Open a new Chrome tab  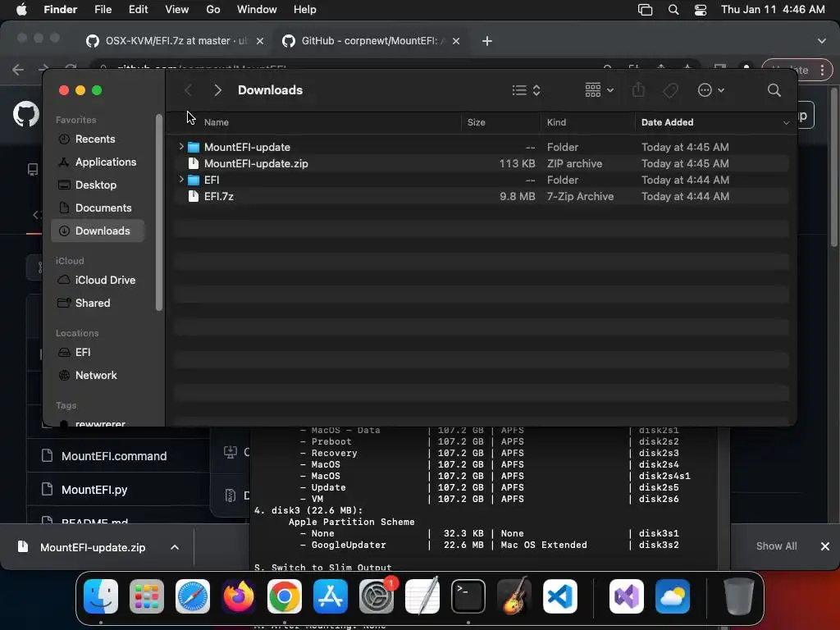(x=486, y=41)
